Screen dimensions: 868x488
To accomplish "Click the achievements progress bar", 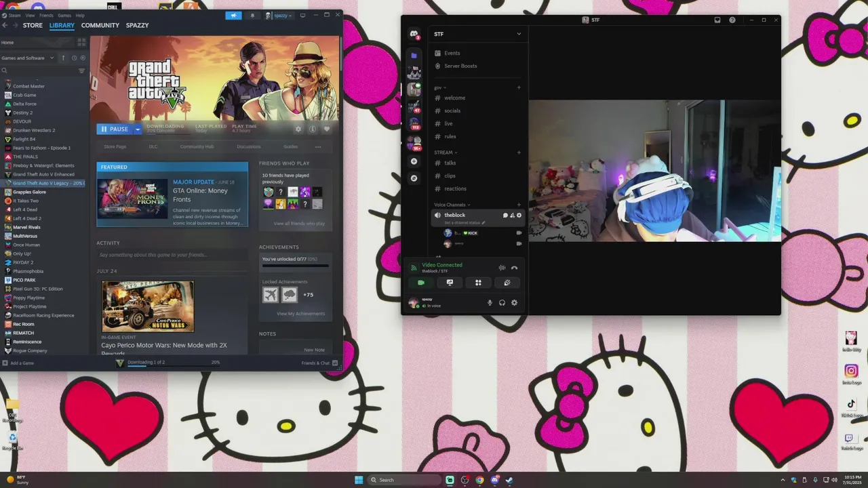I will pos(295,266).
